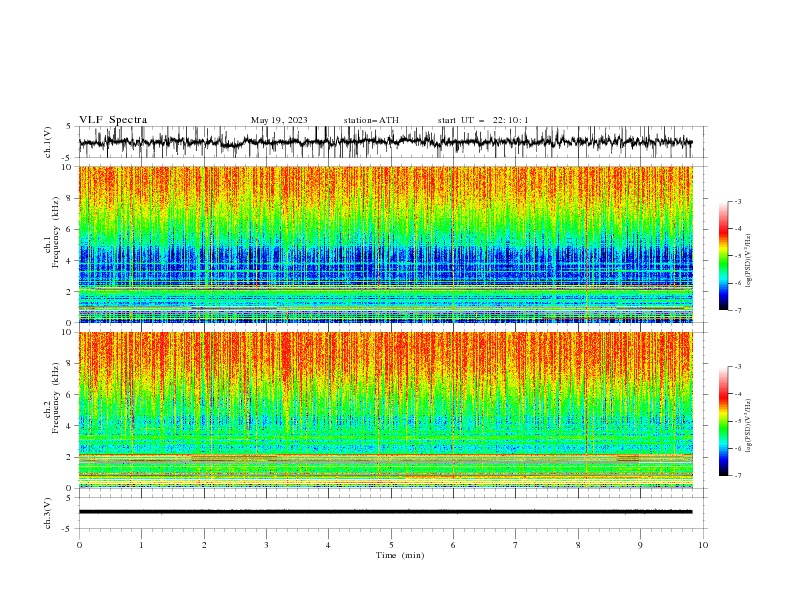Click the "-7" tick on lower color bar
The image size is (792, 612).
tap(737, 475)
